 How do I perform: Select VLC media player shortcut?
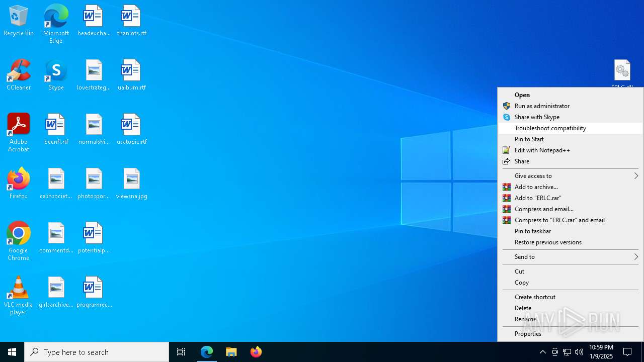19,296
